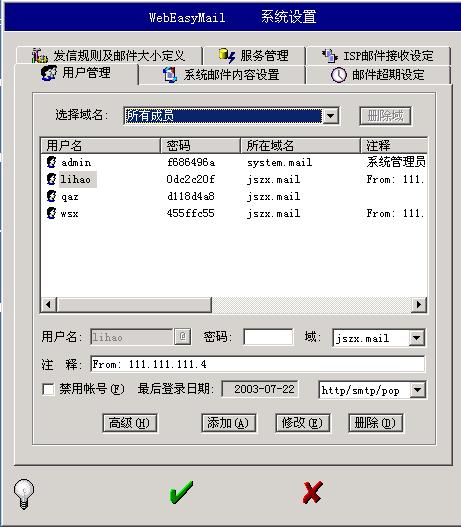
Task: Select the qaz user icon in list
Action: (51, 196)
